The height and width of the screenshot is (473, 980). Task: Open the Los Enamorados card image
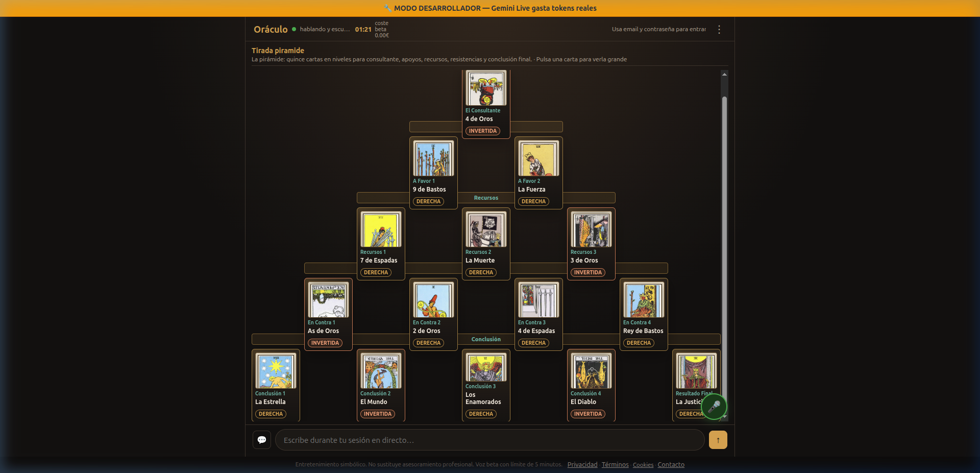(486, 367)
